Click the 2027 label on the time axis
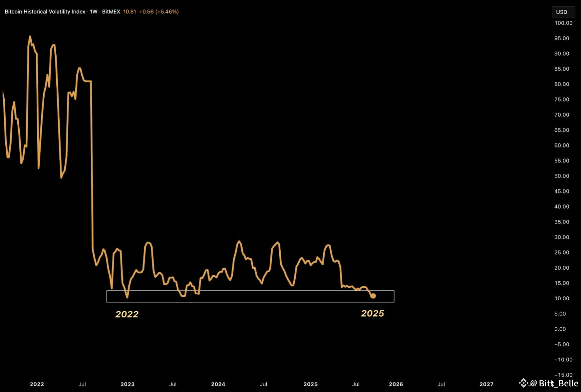This screenshot has height=392, width=581. pos(486,384)
